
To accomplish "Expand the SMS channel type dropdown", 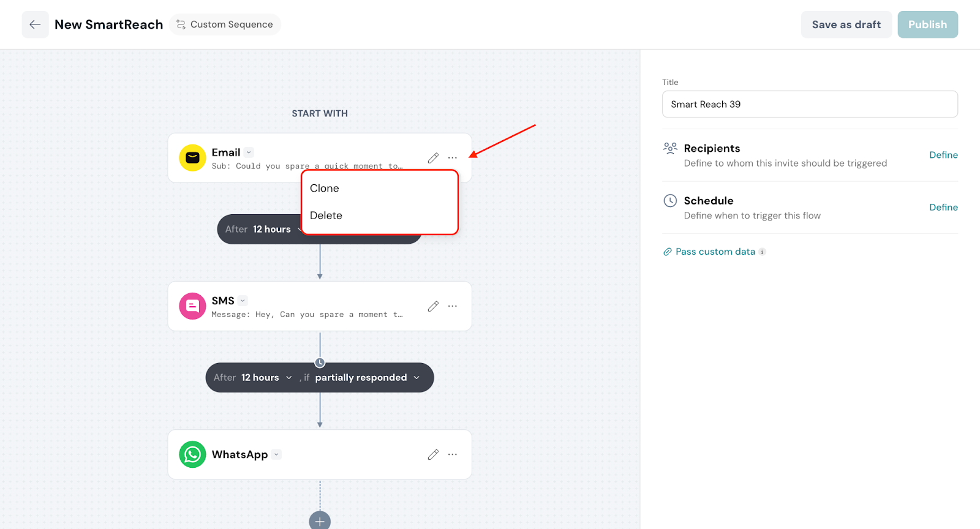I will tap(243, 301).
